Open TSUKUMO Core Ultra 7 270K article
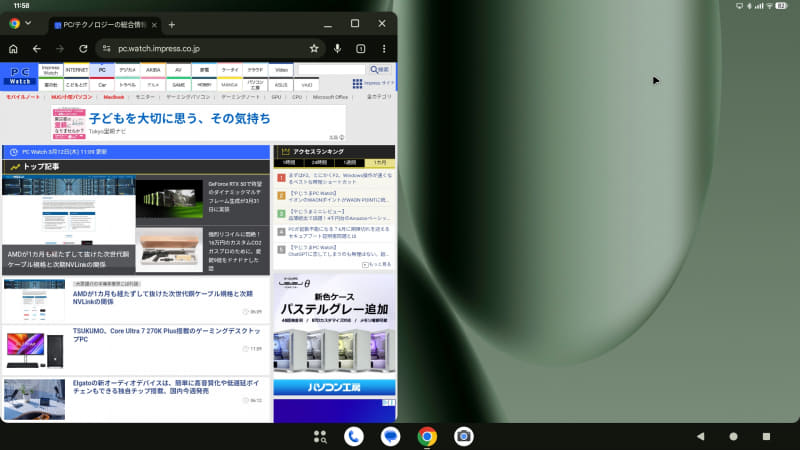The width and height of the screenshot is (800, 450). [166, 335]
